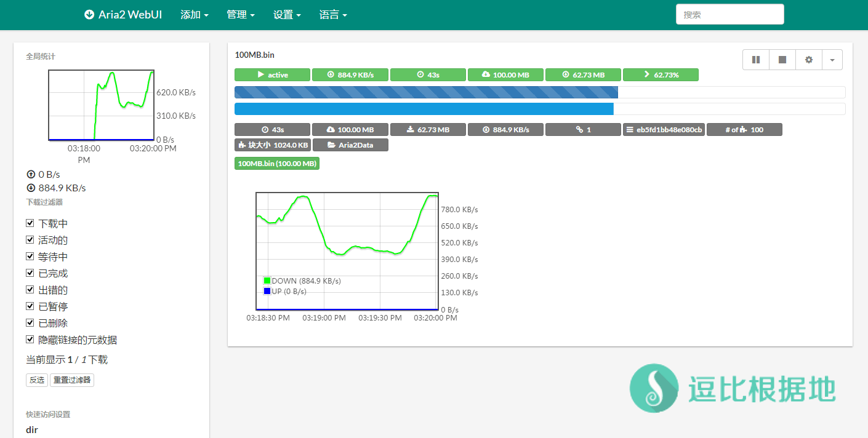Viewport: 868px width, 438px height.
Task: Toggle the 活动的 filter checkbox
Action: (x=30, y=240)
